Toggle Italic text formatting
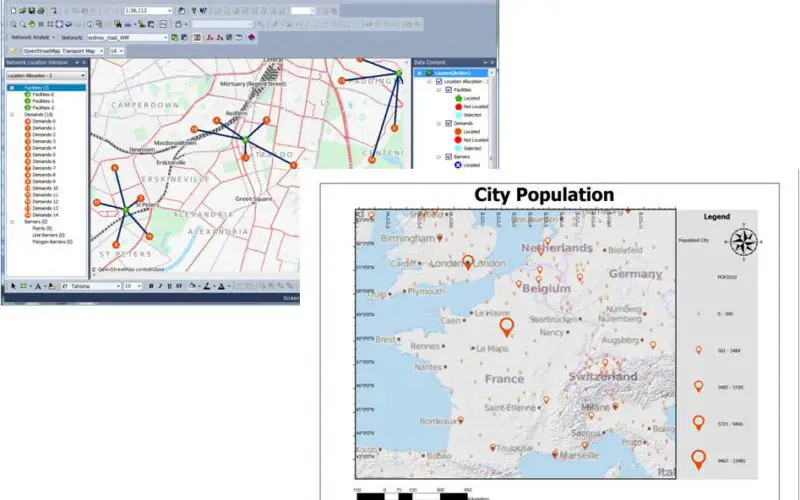 (x=160, y=286)
